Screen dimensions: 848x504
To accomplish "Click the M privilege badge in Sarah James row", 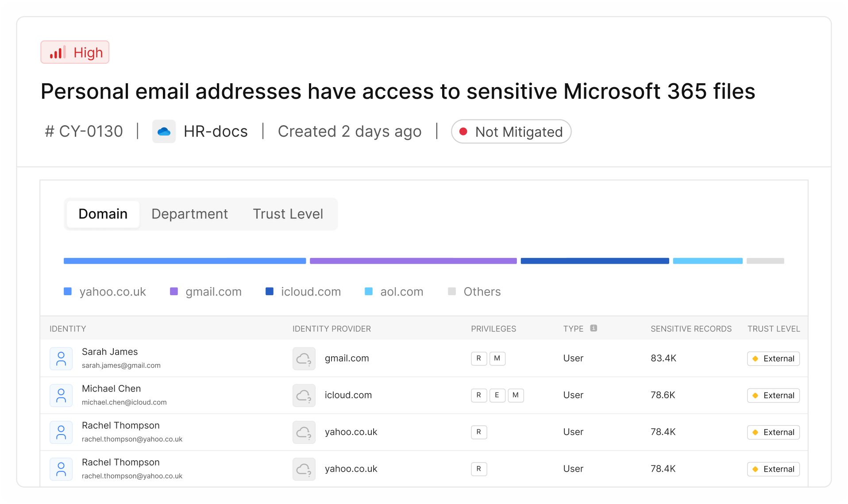I will tap(497, 358).
